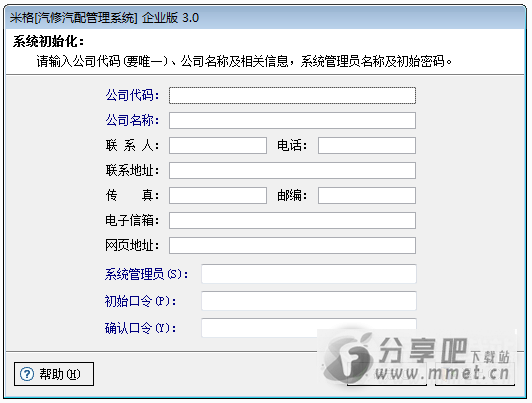Click the 电子信箱 text box
This screenshot has width=532, height=403.
coord(292,220)
